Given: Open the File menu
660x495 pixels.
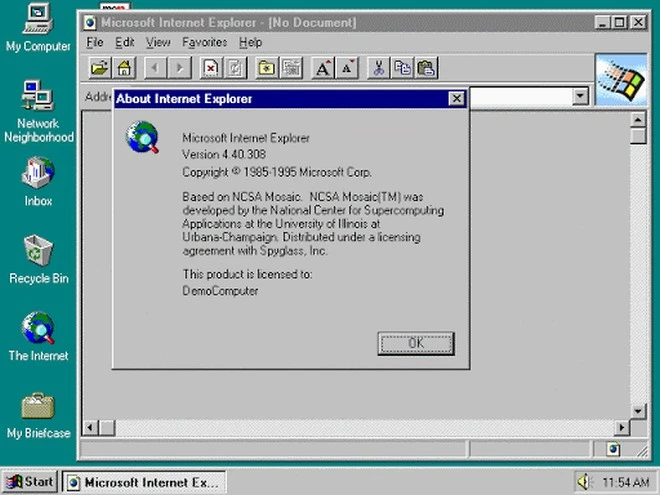Looking at the screenshot, I should pos(95,43).
